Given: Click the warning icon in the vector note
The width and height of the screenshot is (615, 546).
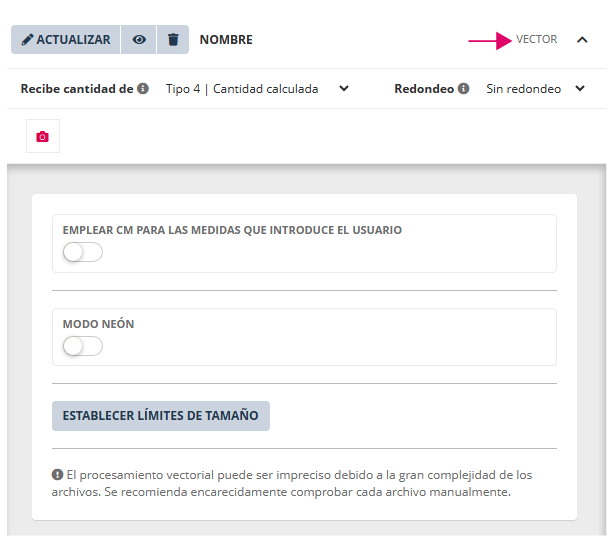Looking at the screenshot, I should (57, 474).
